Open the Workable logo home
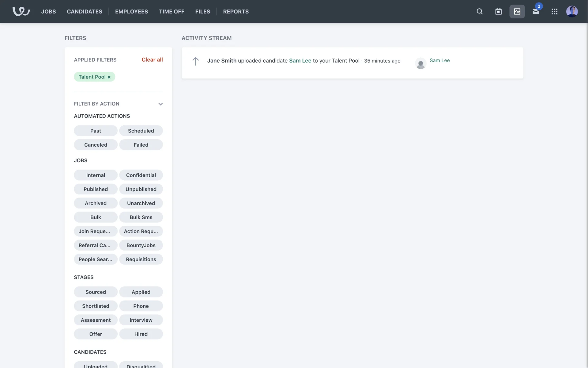 click(x=21, y=11)
